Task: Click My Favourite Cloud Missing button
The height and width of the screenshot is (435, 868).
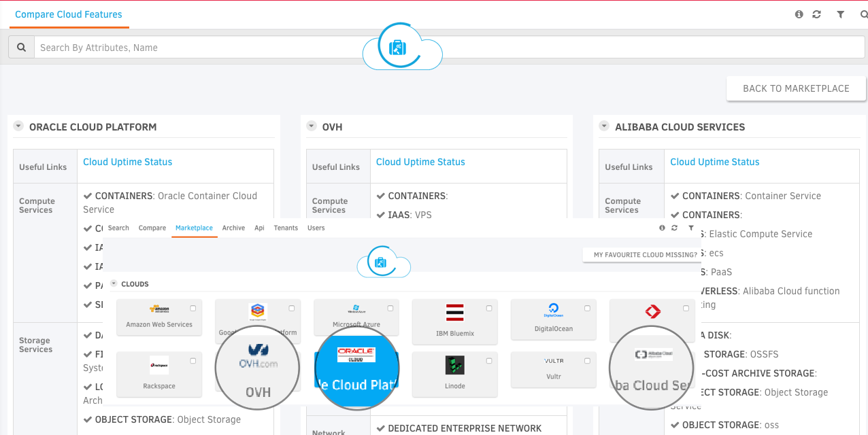Action: [x=641, y=255]
